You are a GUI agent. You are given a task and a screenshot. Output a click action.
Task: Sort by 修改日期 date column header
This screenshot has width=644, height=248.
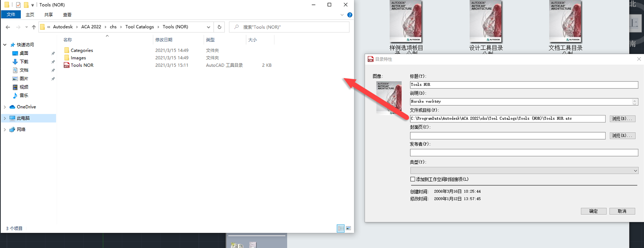click(164, 40)
